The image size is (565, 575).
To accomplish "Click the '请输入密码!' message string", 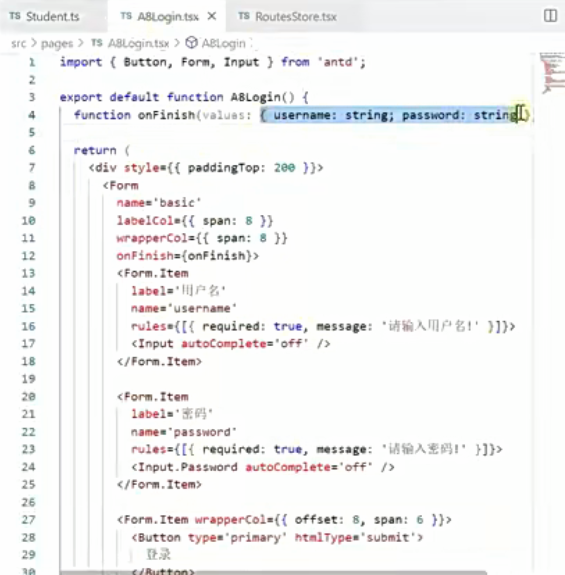I will click(x=424, y=449).
